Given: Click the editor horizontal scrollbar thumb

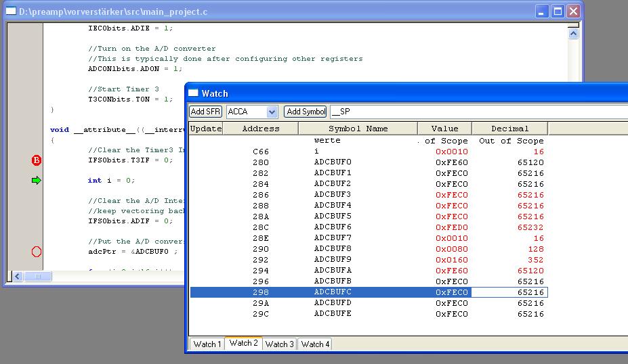Looking at the screenshot, I should tap(38, 277).
